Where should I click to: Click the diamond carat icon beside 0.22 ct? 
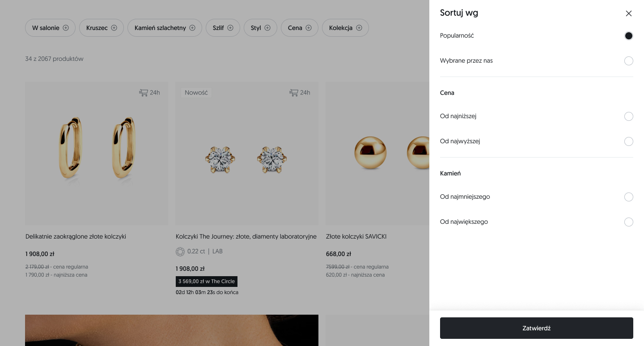[180, 252]
